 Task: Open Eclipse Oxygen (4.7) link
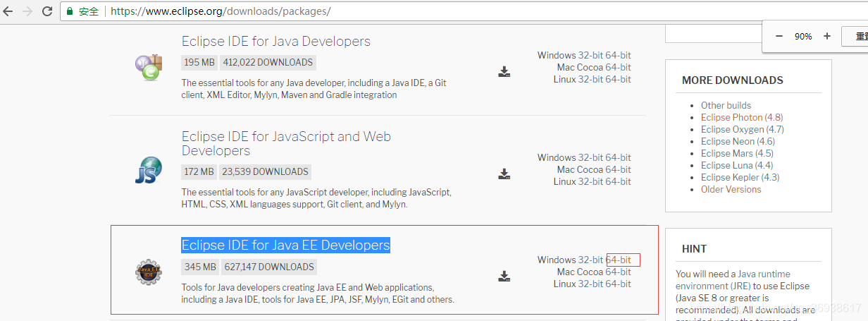[743, 129]
